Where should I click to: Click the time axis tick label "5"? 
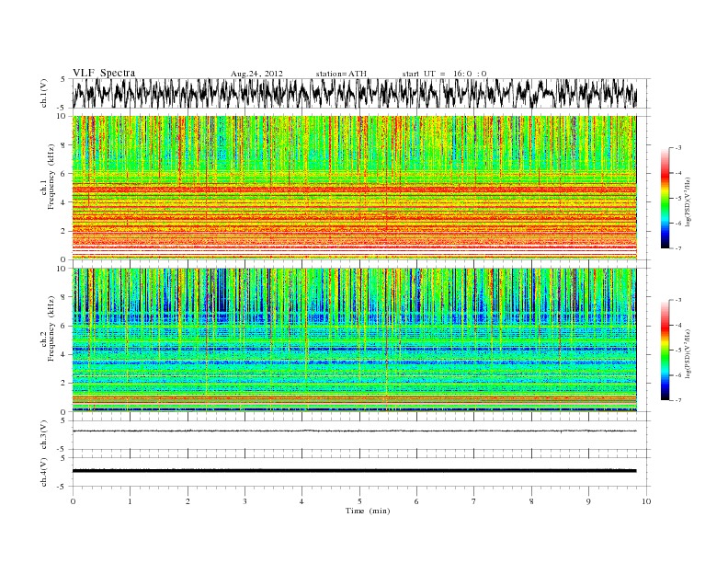pyautogui.click(x=359, y=501)
